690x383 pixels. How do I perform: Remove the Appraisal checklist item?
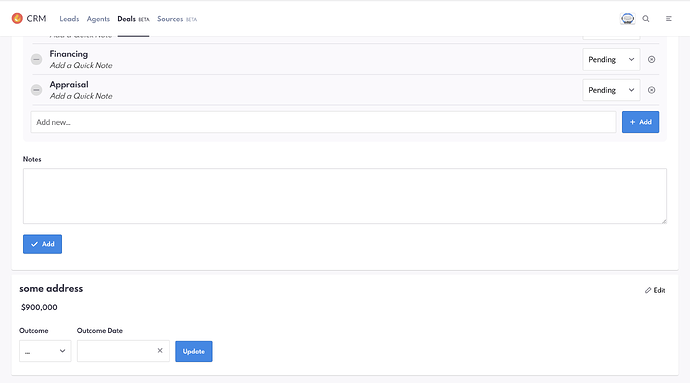pos(652,90)
